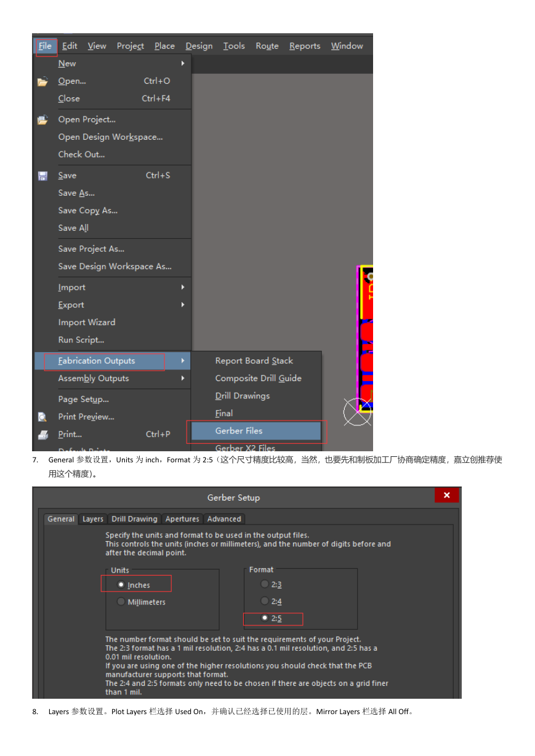Open the Place menu
The height and width of the screenshot is (756, 535).
[x=164, y=46]
